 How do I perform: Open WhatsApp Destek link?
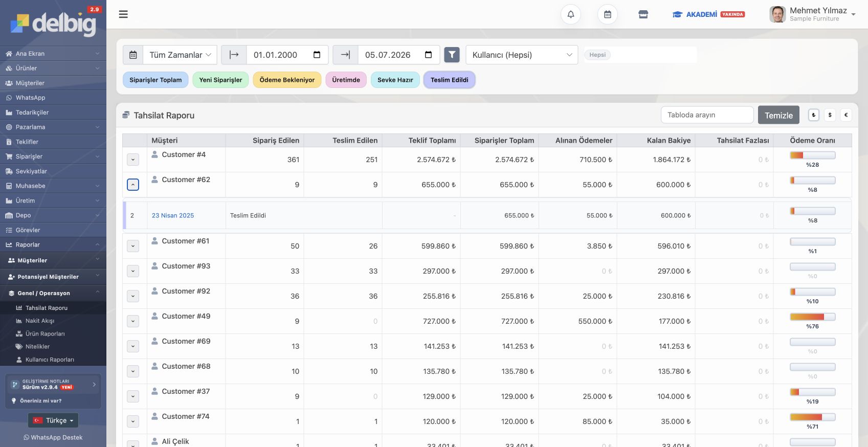click(53, 437)
